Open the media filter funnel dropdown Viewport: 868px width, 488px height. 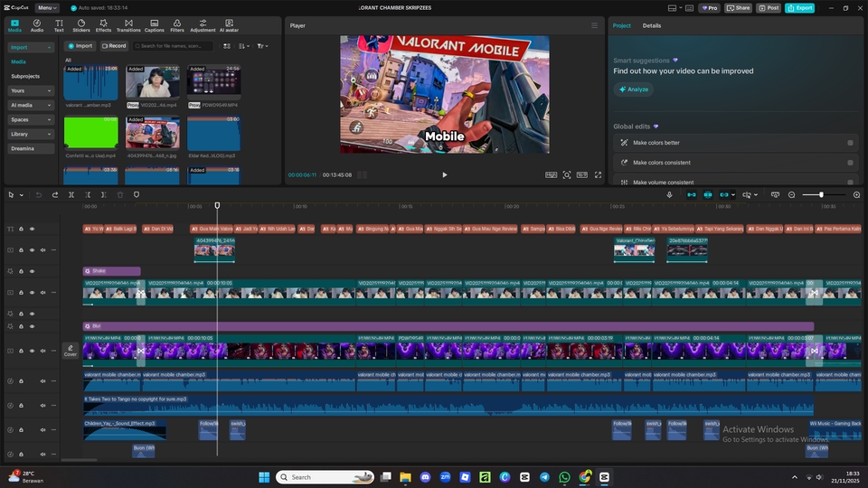(262, 46)
